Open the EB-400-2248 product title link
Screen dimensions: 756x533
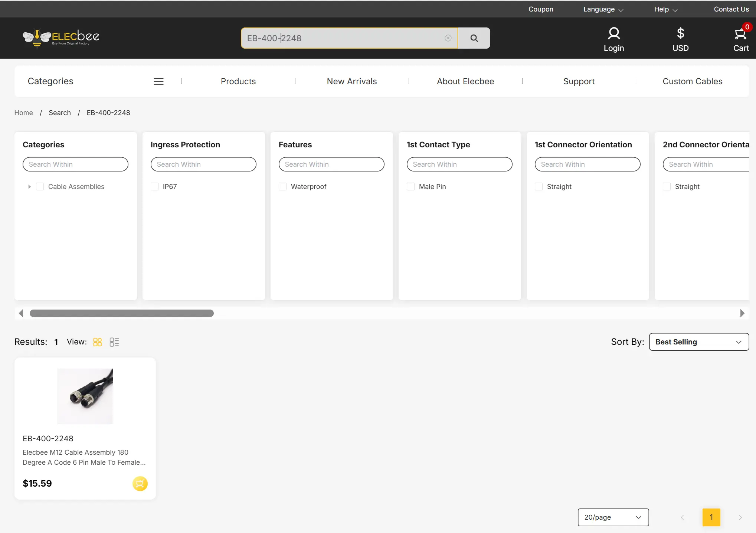[x=48, y=439]
